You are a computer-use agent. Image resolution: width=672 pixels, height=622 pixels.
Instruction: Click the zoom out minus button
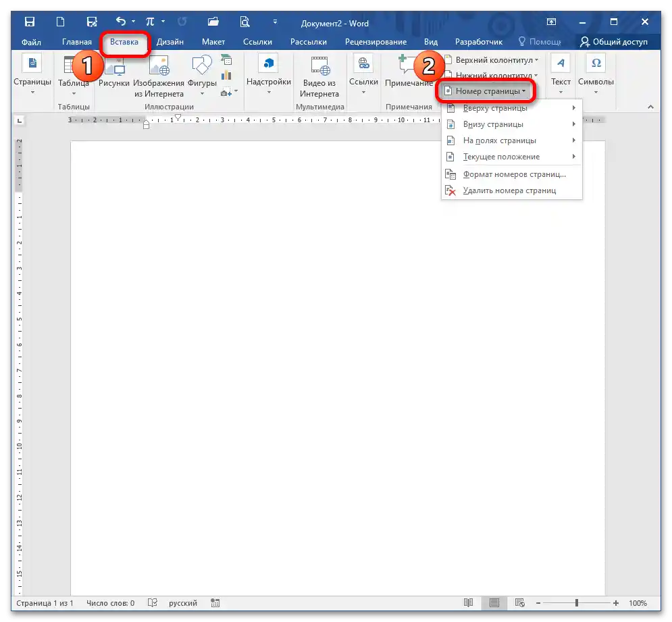tap(538, 603)
